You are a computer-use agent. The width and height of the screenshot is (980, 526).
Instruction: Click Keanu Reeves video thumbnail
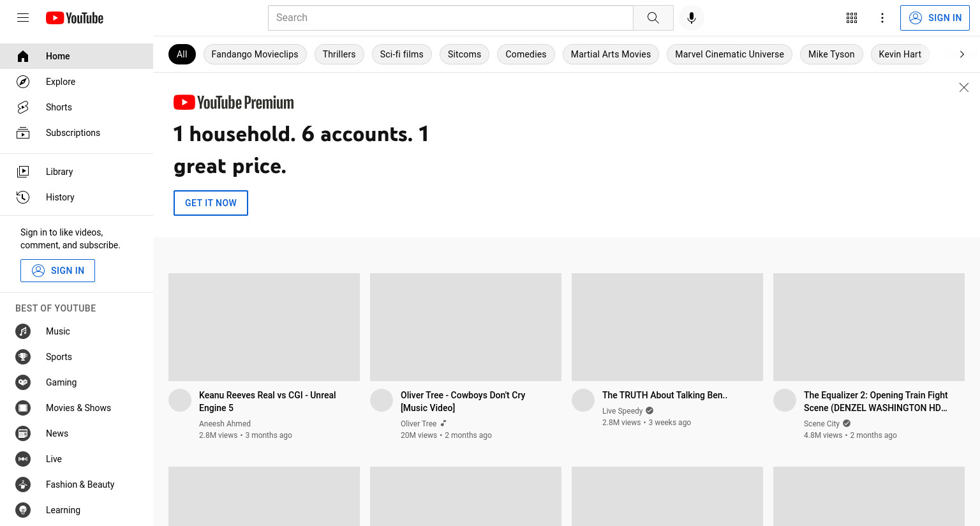pos(264,327)
